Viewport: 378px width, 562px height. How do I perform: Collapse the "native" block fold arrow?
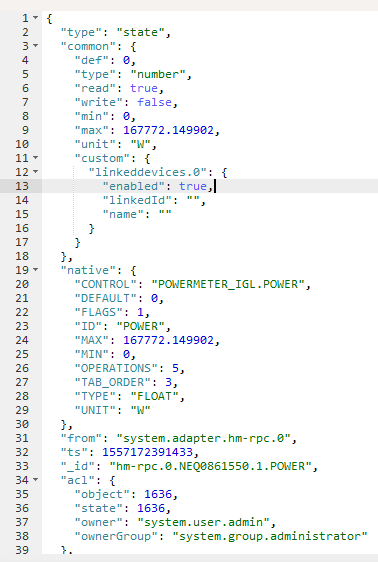tap(35, 269)
